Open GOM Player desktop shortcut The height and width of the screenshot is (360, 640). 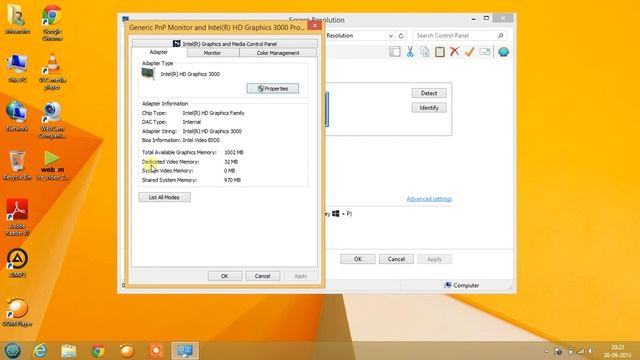(17, 312)
